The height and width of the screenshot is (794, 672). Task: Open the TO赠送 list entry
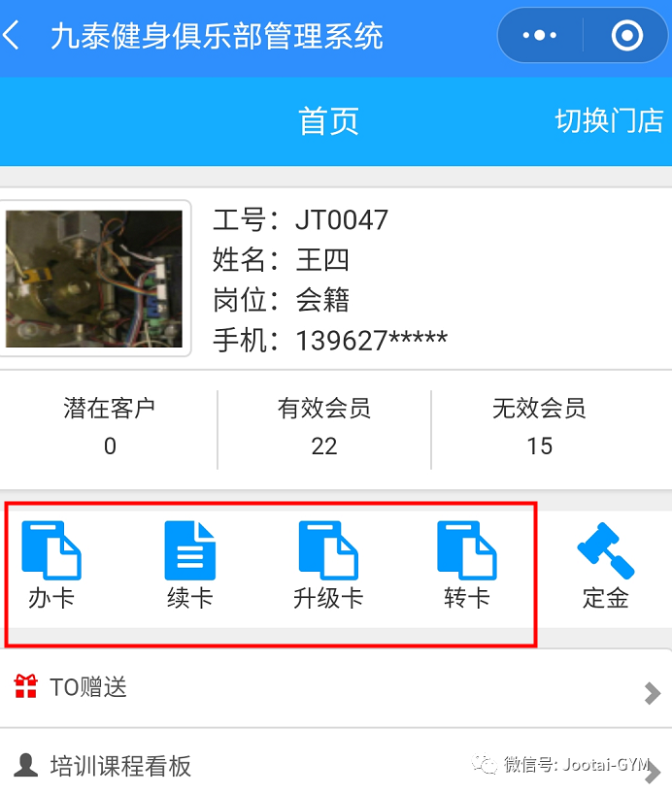[x=336, y=688]
